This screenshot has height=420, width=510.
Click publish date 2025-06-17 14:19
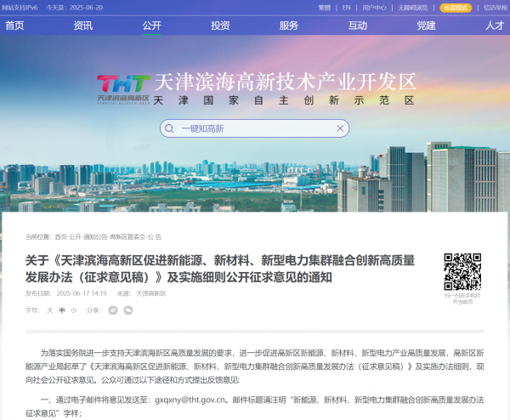[82, 293]
